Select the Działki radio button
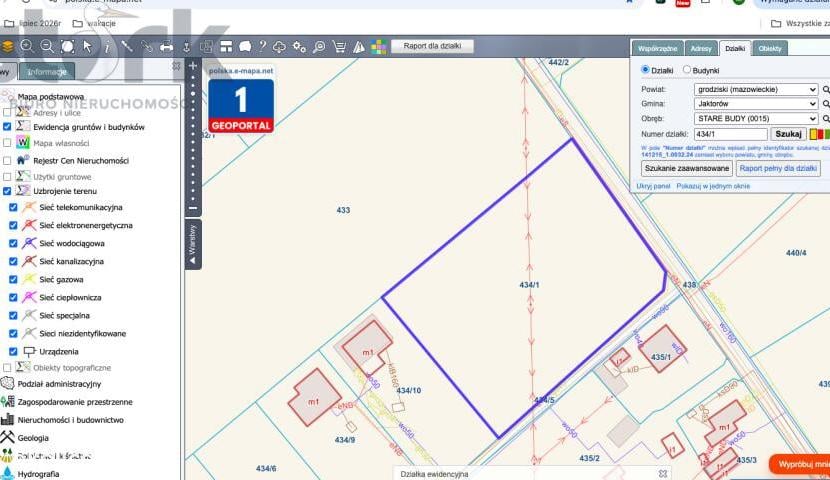 pos(645,69)
